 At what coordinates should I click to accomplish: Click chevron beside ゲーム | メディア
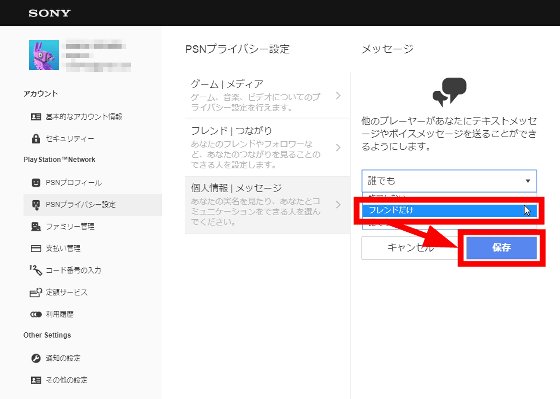[x=338, y=95]
